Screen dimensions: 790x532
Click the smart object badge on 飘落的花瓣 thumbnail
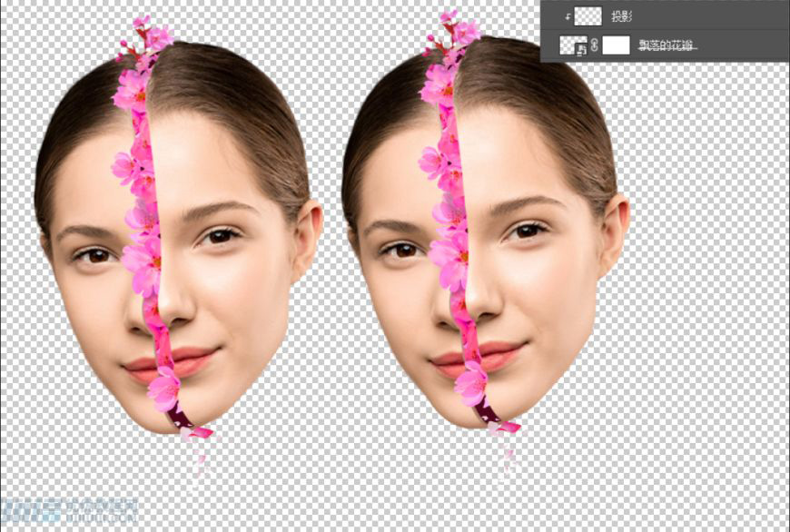[581, 47]
